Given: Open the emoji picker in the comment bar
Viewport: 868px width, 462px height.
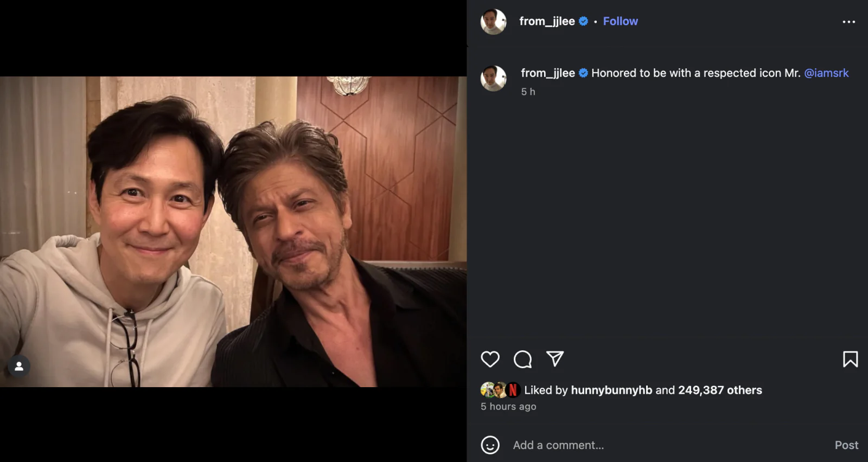Looking at the screenshot, I should point(491,445).
